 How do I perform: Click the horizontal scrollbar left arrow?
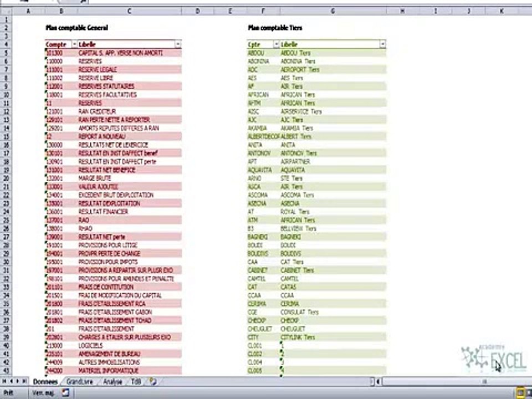[378, 382]
